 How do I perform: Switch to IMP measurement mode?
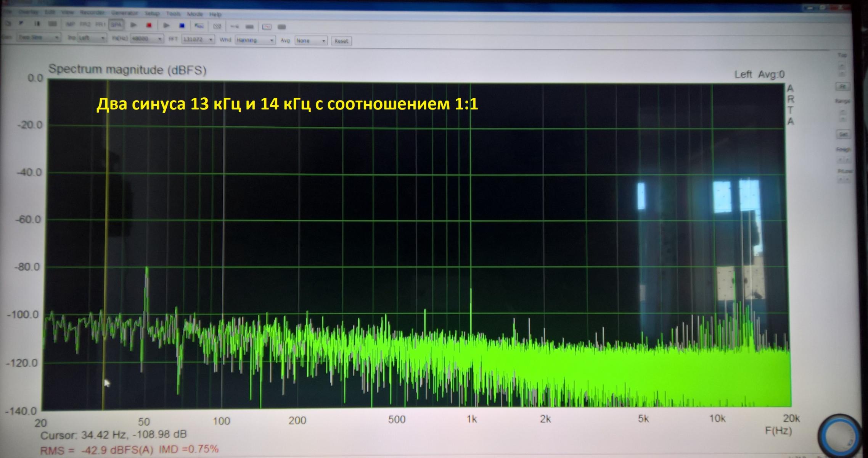[70, 24]
